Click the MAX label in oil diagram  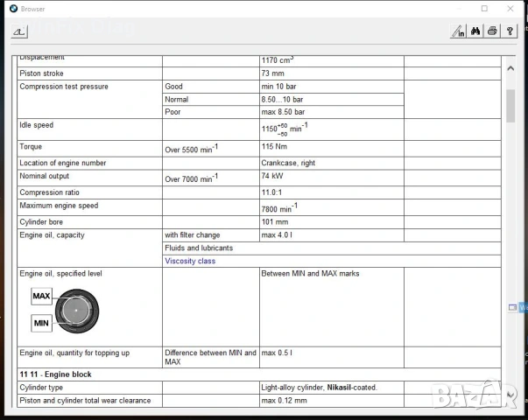point(41,297)
